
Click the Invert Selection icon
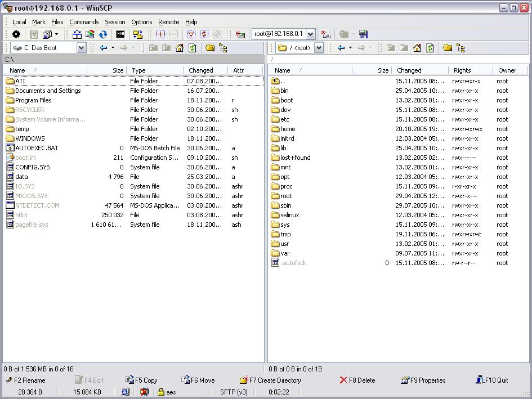tap(204, 34)
